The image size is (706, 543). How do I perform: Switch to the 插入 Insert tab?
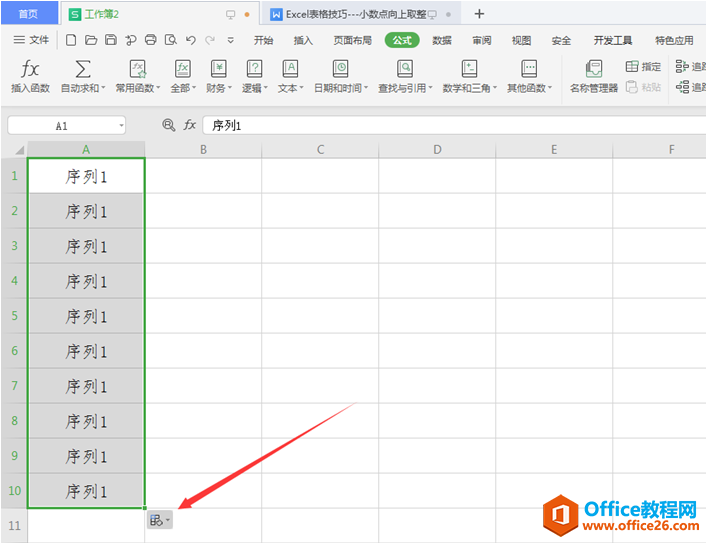(x=303, y=41)
